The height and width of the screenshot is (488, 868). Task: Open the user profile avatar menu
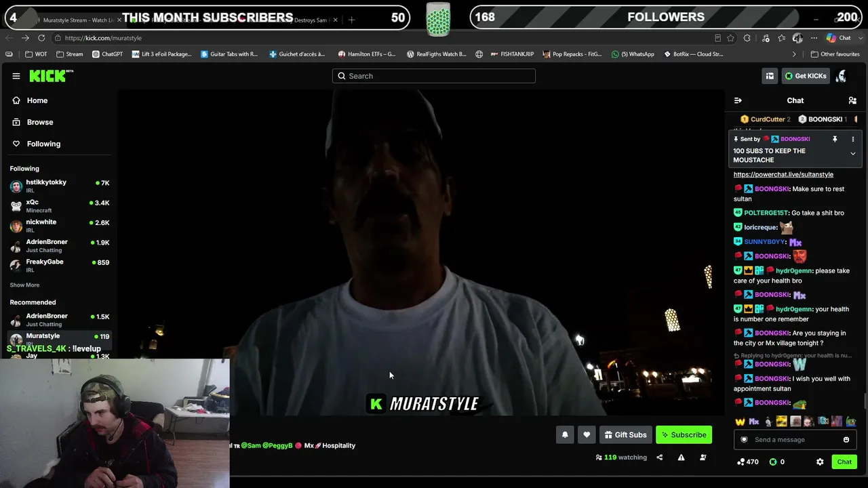click(841, 76)
